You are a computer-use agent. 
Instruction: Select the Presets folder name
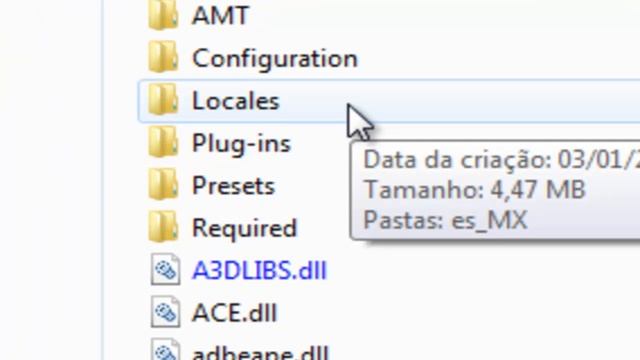click(x=233, y=186)
